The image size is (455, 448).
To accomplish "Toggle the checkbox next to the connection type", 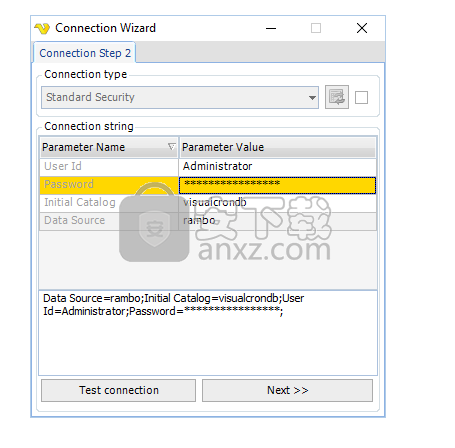I will click(x=361, y=98).
